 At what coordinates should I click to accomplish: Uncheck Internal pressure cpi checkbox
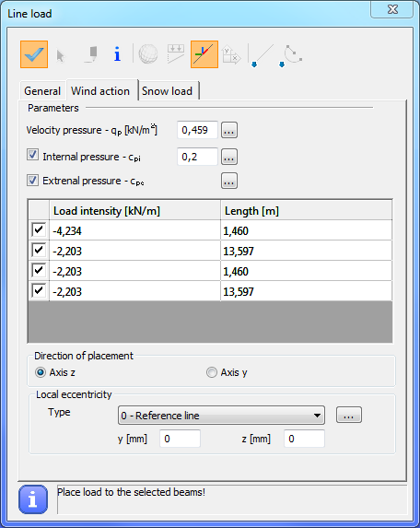pos(32,155)
